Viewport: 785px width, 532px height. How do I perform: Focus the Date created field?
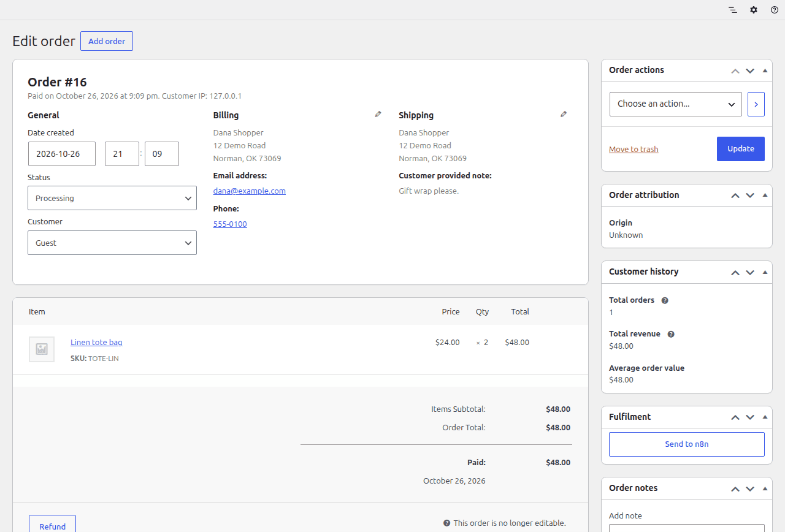coord(62,154)
